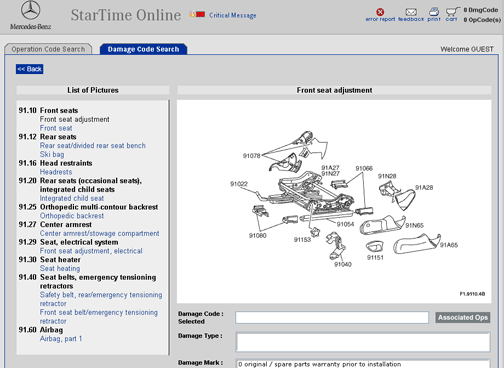This screenshot has height=368, width=504.
Task: Open the feedback envelope icon
Action: (x=411, y=12)
